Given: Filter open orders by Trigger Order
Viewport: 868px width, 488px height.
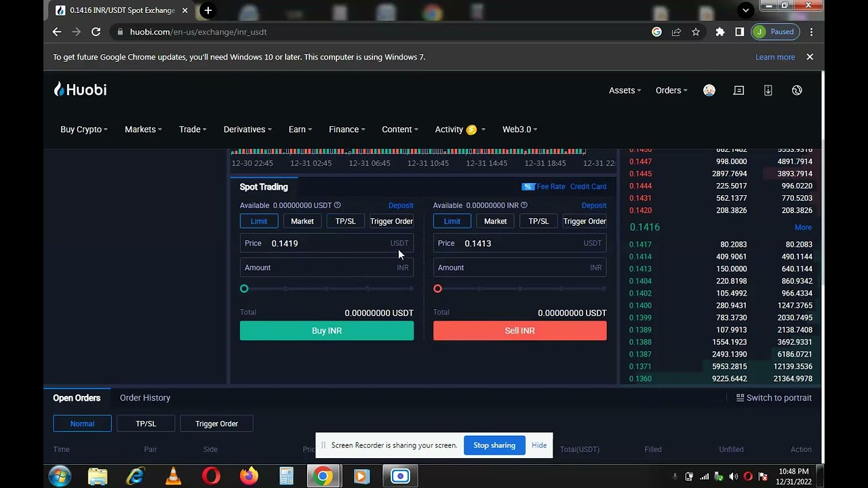Looking at the screenshot, I should (216, 424).
